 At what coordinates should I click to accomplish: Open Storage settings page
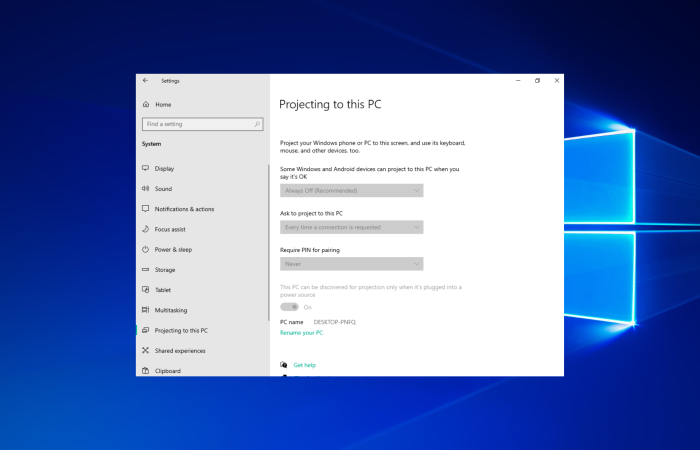tap(202, 270)
